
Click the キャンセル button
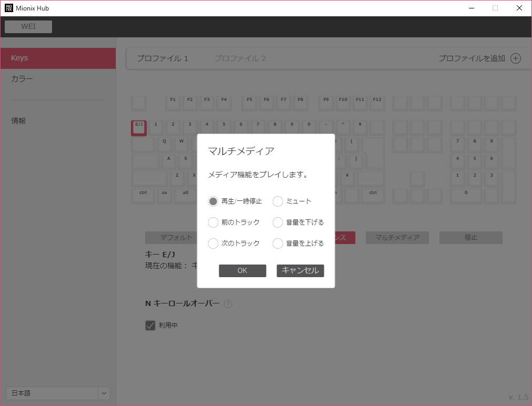coord(300,271)
